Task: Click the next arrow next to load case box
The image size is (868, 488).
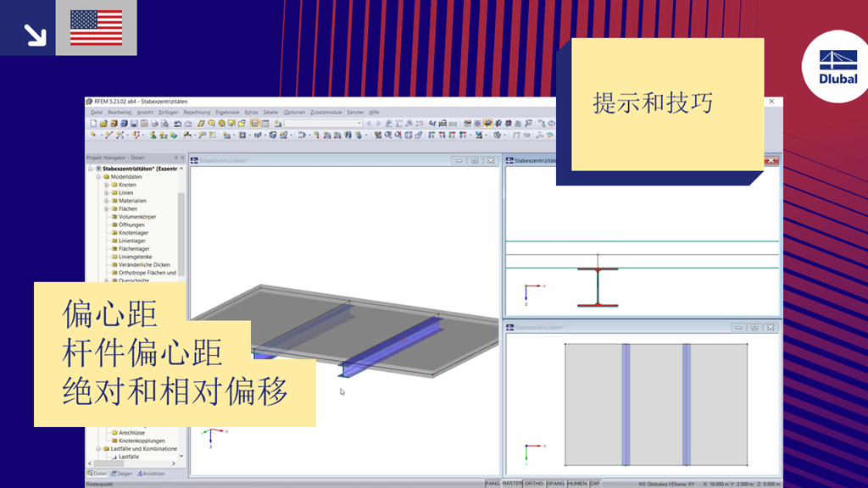Action: tap(379, 124)
